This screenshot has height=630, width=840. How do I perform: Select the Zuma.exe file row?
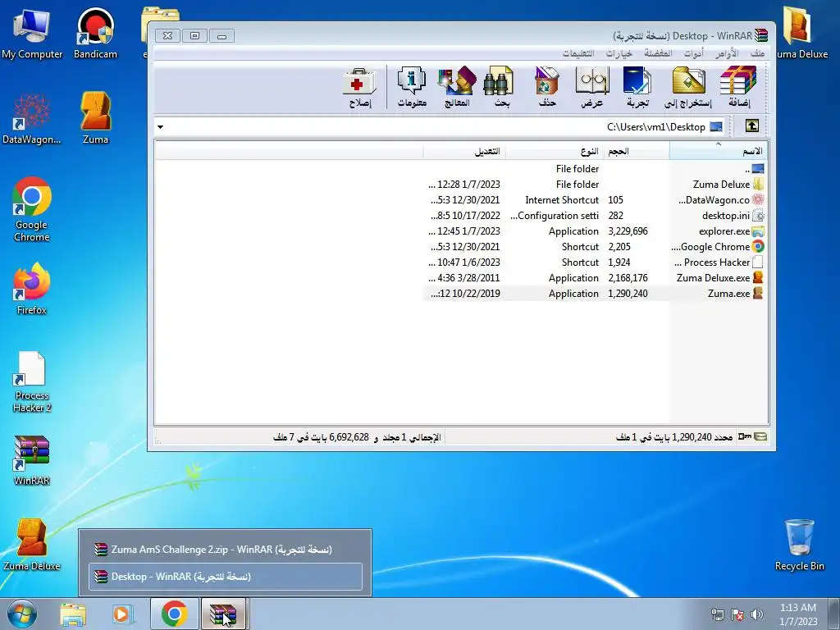pos(595,293)
